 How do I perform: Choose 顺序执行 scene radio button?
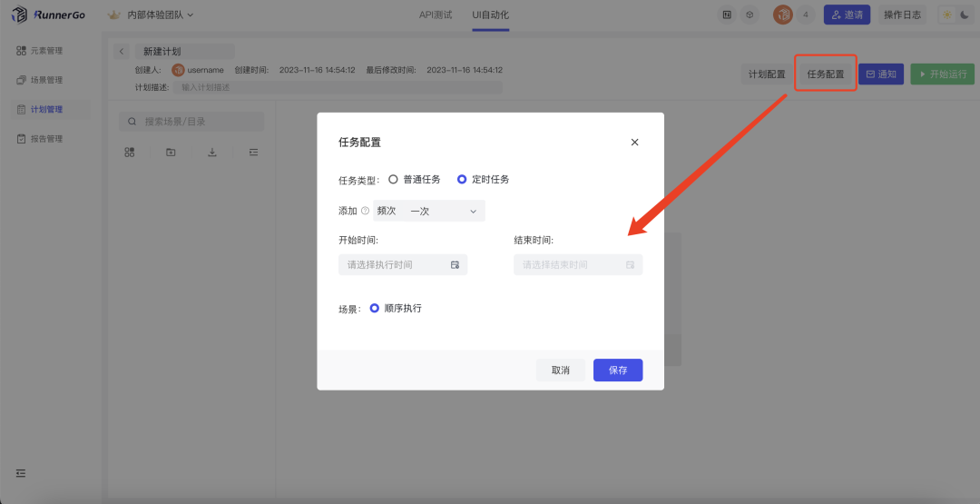click(x=374, y=309)
